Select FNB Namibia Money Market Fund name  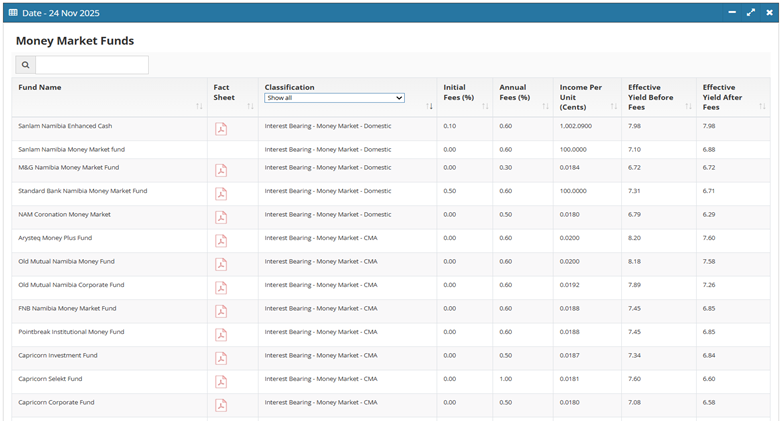click(67, 308)
